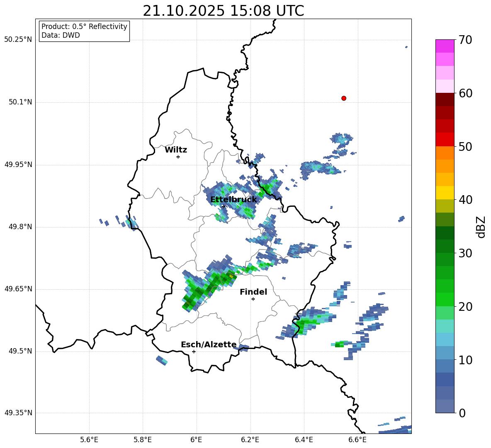Click the colorbar tick label 30
The height and width of the screenshot is (448, 491).
[465, 253]
